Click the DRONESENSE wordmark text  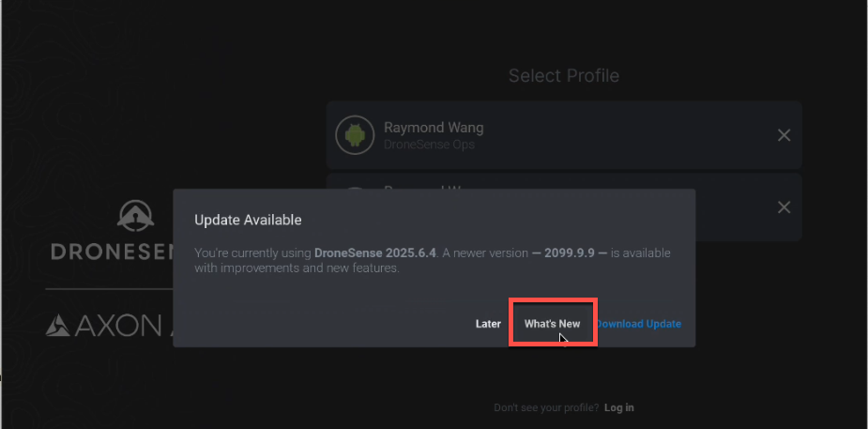click(x=112, y=252)
